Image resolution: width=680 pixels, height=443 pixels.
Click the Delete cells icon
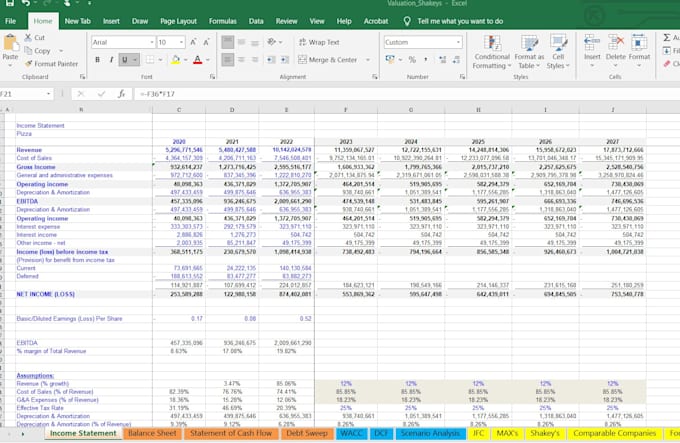[615, 43]
